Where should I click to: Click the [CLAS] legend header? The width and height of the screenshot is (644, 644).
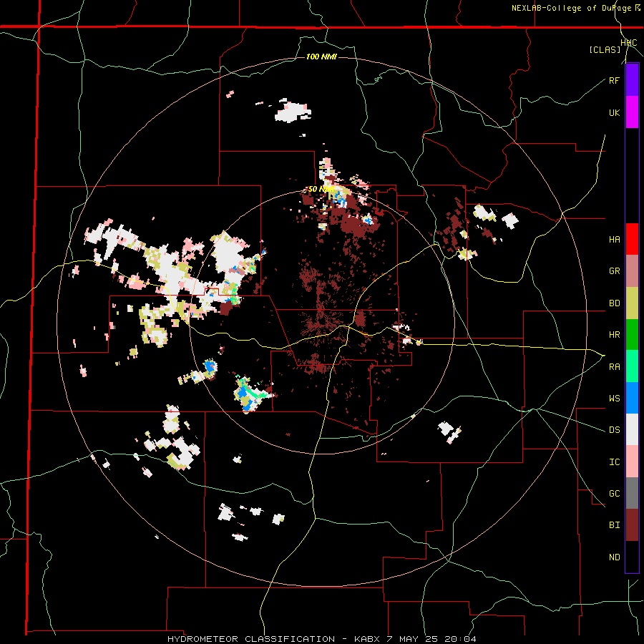click(x=605, y=50)
